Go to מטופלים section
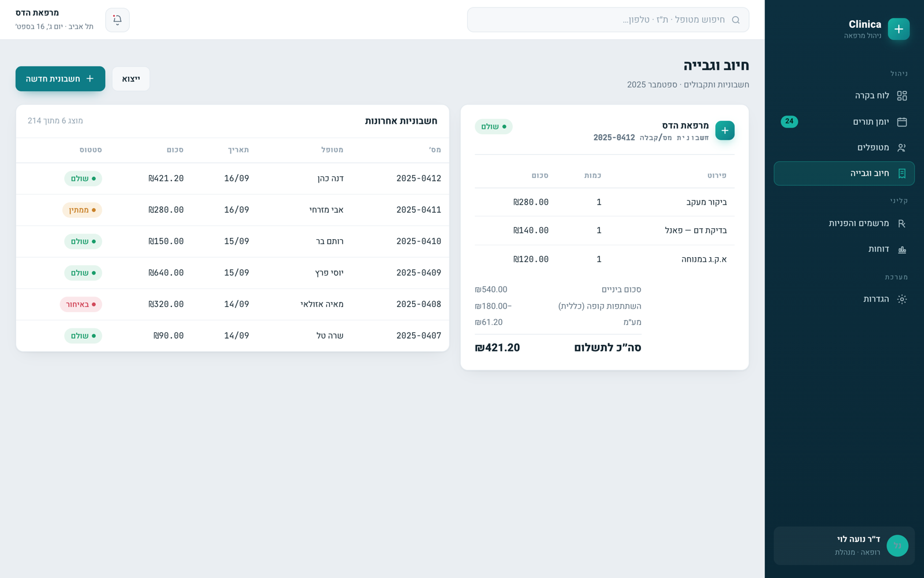The width and height of the screenshot is (924, 578). click(x=844, y=147)
